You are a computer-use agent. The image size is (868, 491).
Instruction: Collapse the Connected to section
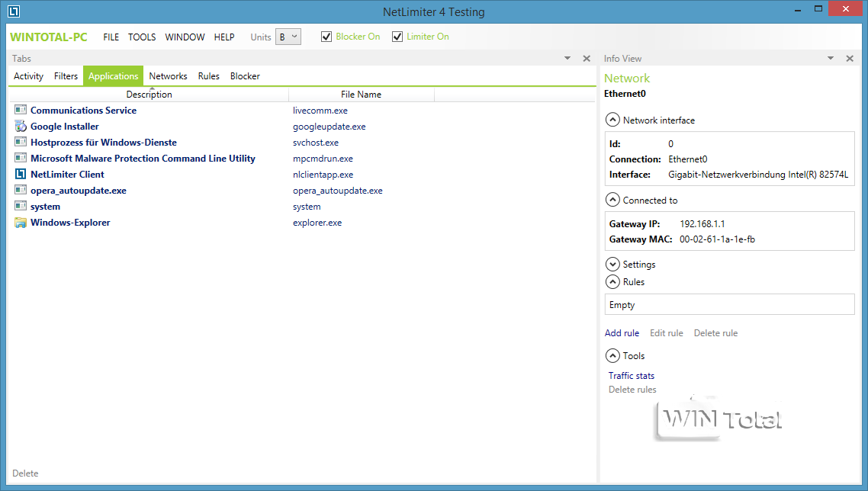612,201
